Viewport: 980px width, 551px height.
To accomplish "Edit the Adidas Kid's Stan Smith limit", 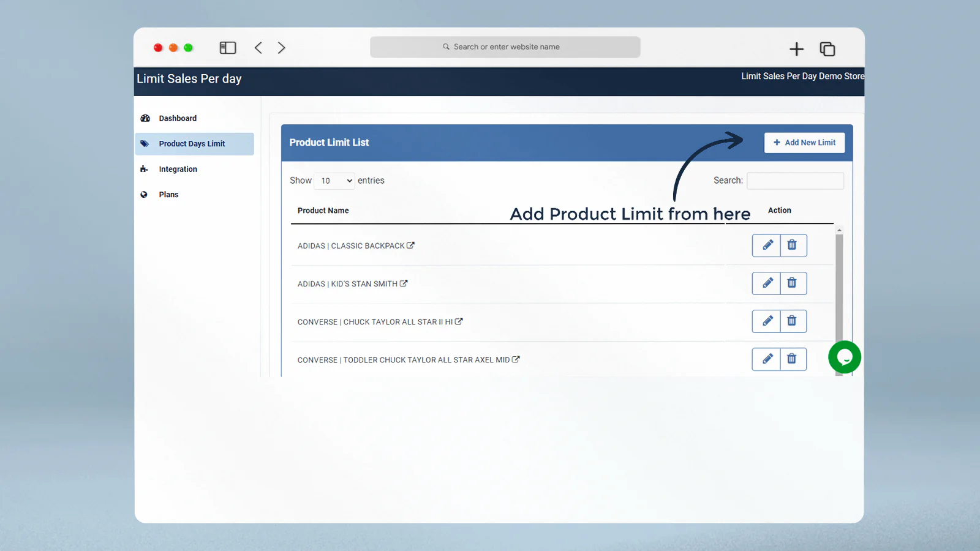I will click(x=766, y=283).
